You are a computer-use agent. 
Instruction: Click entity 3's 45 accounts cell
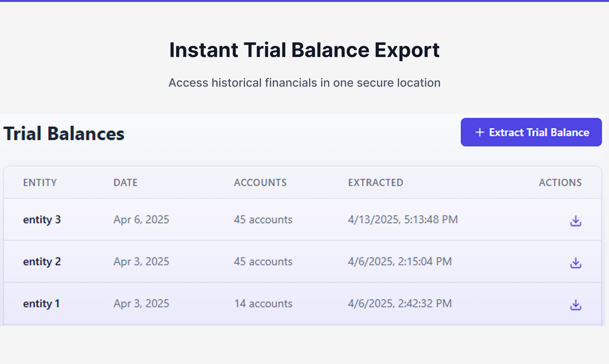(x=263, y=220)
